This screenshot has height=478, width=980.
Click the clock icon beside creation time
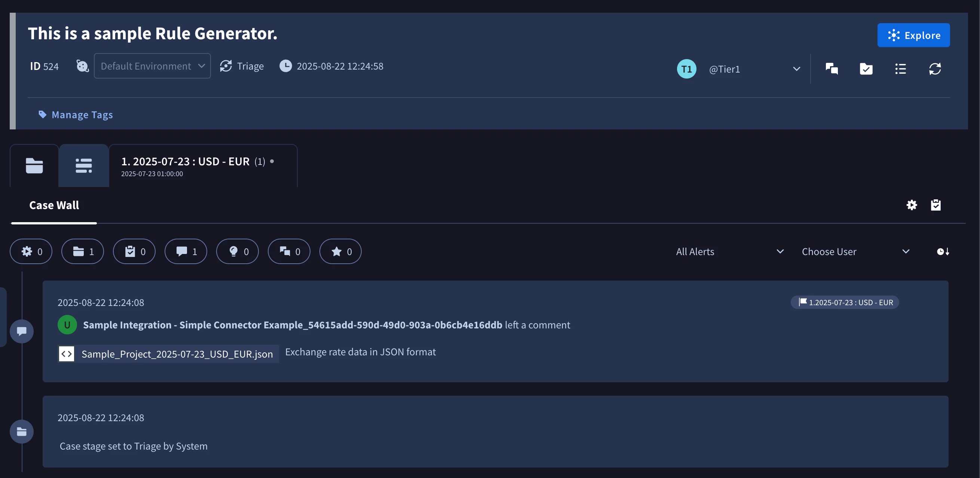[x=286, y=66]
